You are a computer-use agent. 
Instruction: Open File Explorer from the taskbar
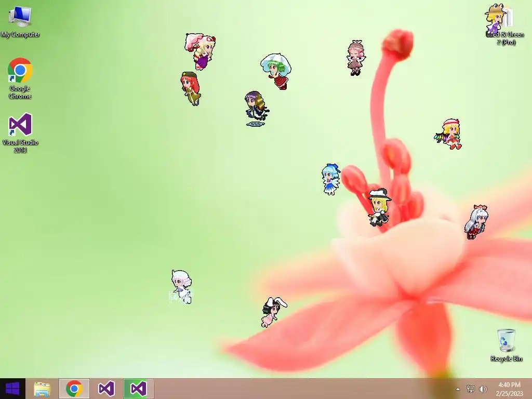pyautogui.click(x=42, y=389)
